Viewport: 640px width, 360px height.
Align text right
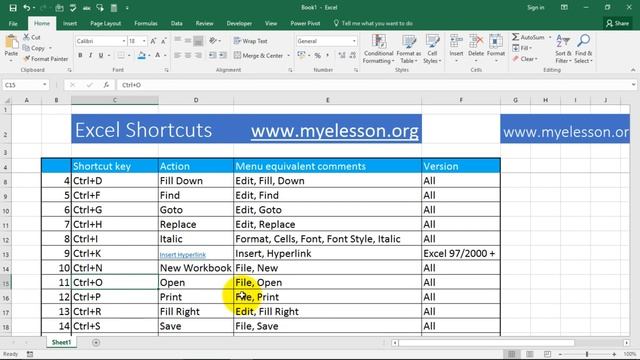[198, 55]
